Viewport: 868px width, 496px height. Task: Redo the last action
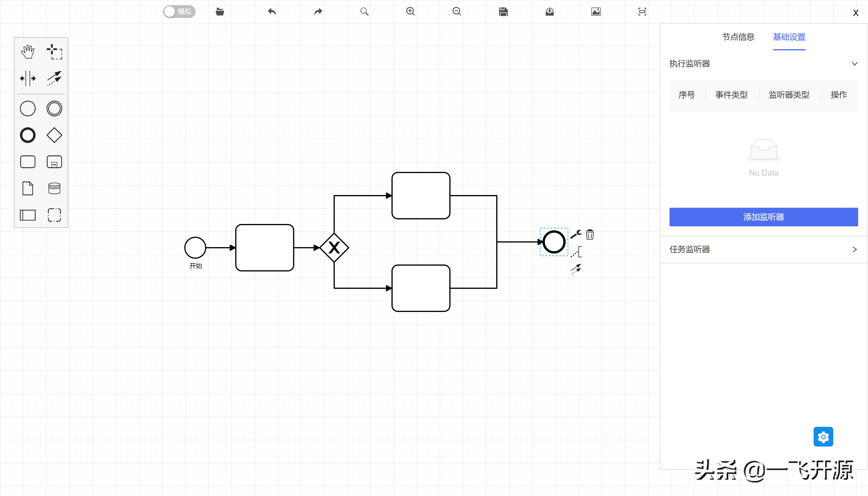pos(318,12)
